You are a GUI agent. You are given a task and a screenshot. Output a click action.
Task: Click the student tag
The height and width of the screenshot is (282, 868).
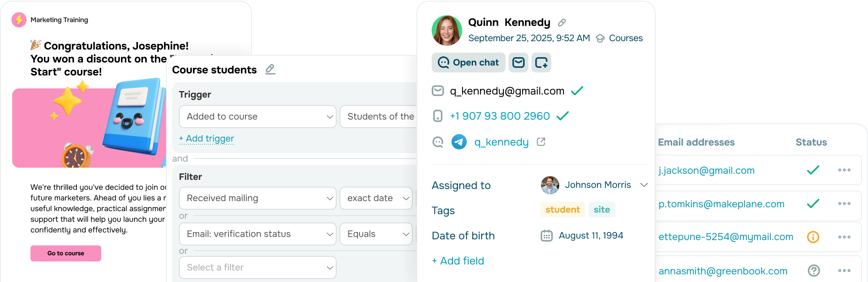[x=563, y=210]
